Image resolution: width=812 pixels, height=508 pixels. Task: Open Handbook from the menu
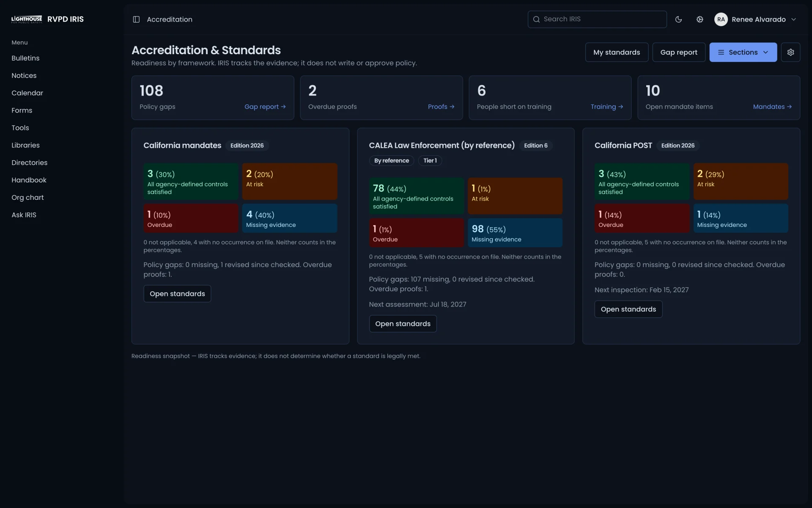(x=29, y=180)
